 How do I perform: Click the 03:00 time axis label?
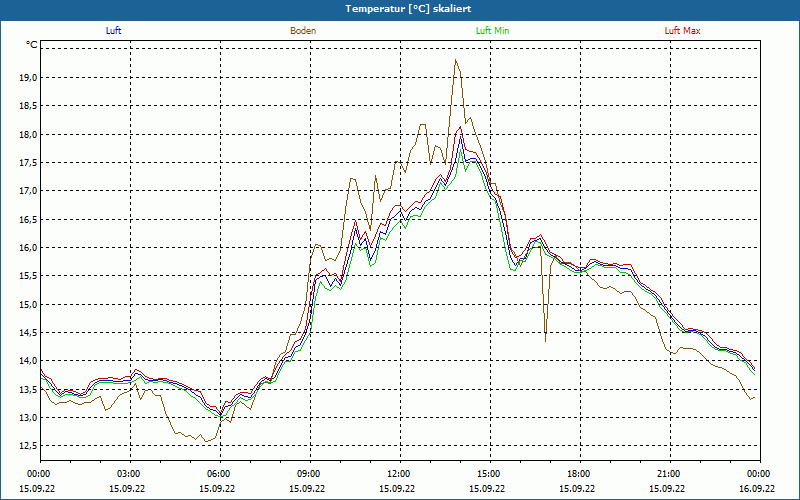[131, 474]
